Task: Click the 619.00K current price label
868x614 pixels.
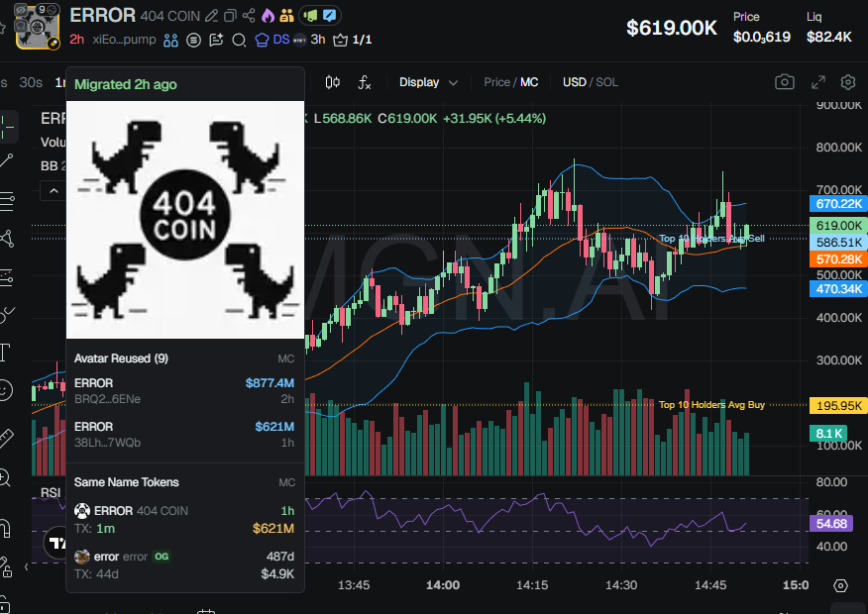Action: point(838,226)
